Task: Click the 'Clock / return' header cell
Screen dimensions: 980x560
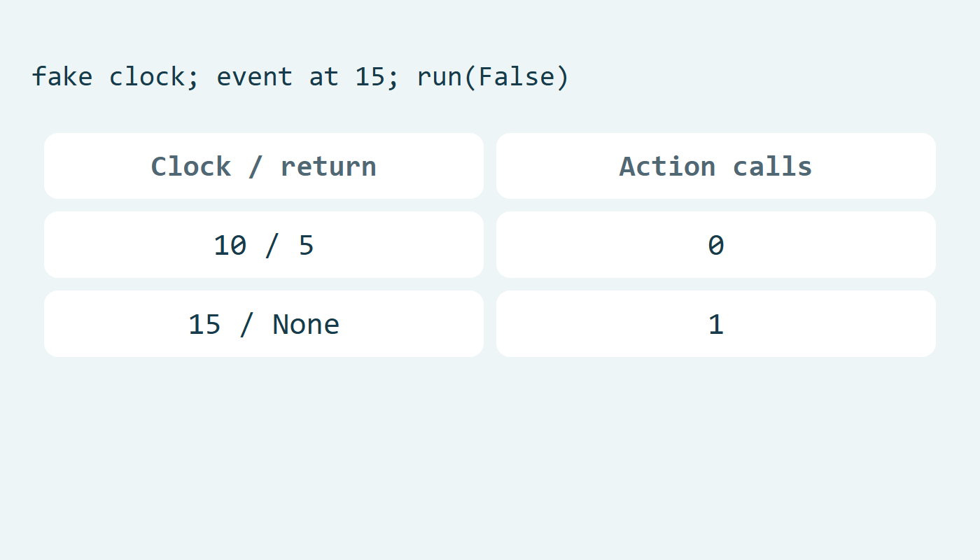Action: pos(264,166)
